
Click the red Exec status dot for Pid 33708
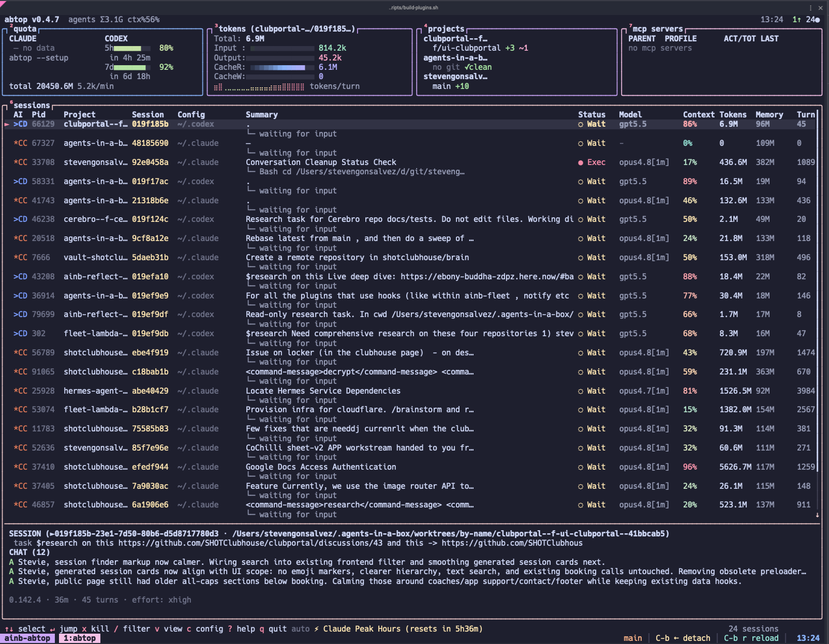(x=581, y=162)
